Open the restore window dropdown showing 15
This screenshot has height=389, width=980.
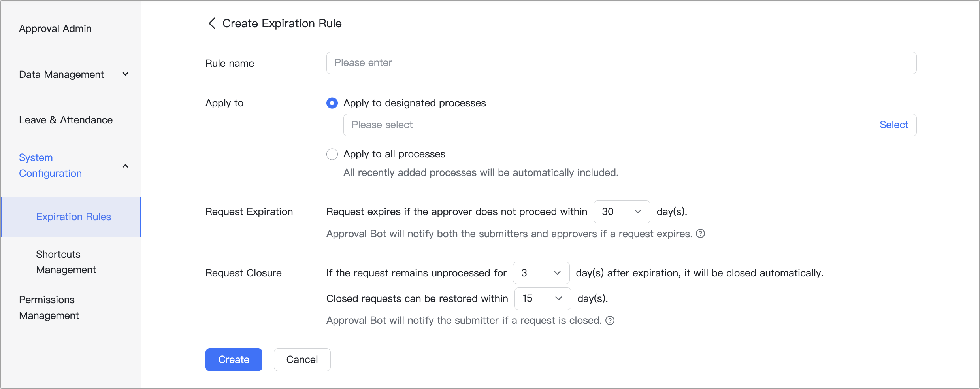click(x=542, y=298)
